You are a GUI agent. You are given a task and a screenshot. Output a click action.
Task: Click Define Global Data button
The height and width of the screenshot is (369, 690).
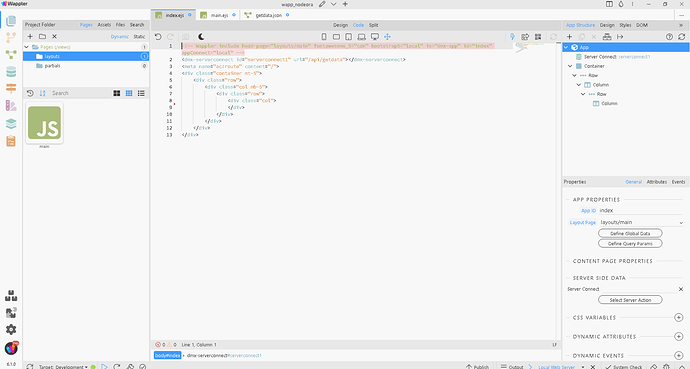coord(630,234)
